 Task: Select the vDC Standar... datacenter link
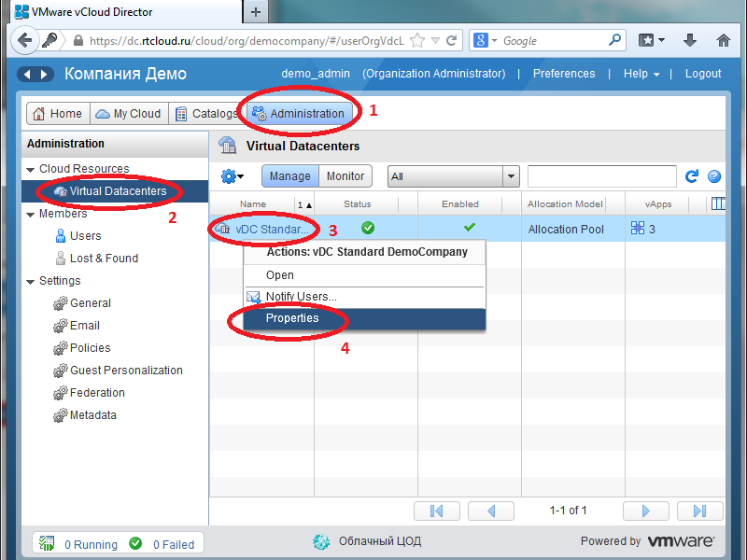pyautogui.click(x=272, y=229)
